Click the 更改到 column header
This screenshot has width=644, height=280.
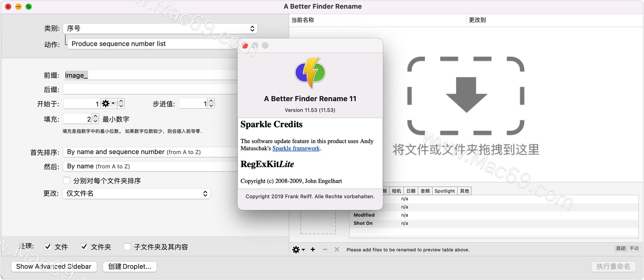(555, 20)
